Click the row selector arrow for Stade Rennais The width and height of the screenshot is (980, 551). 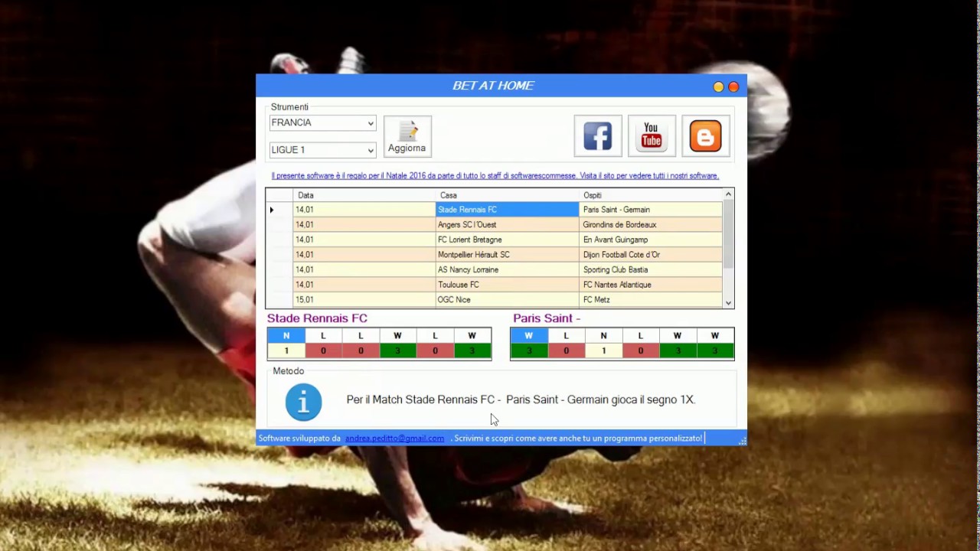pyautogui.click(x=279, y=210)
